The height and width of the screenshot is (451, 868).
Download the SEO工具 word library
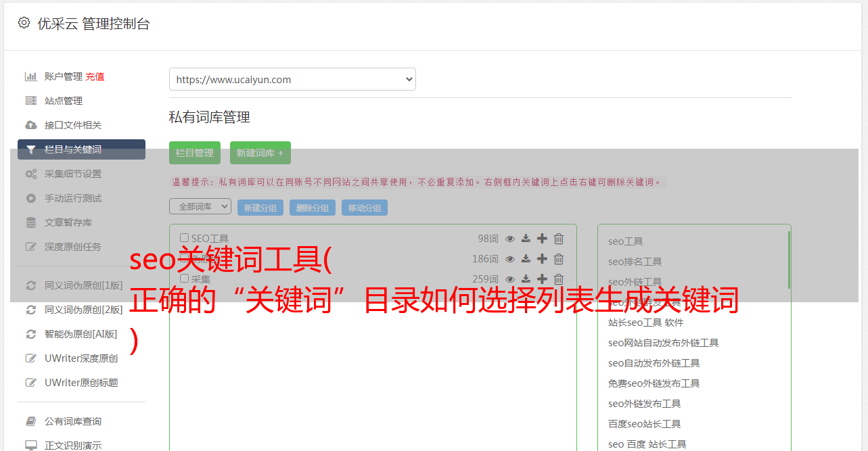(526, 239)
